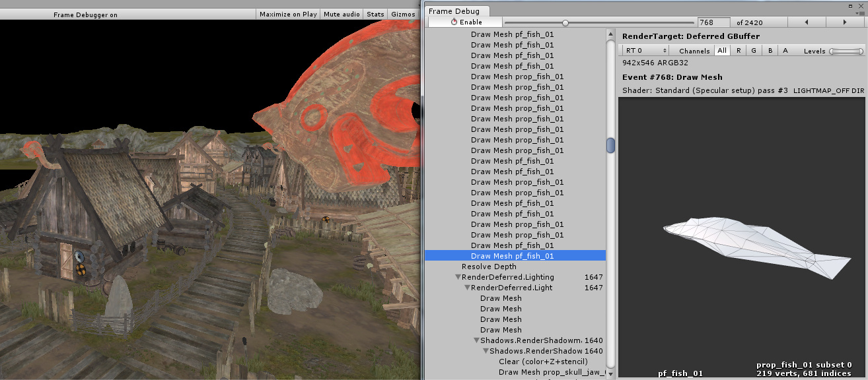868x380 pixels.
Task: Collapse the RenderDeferred.Light group
Action: 467,288
